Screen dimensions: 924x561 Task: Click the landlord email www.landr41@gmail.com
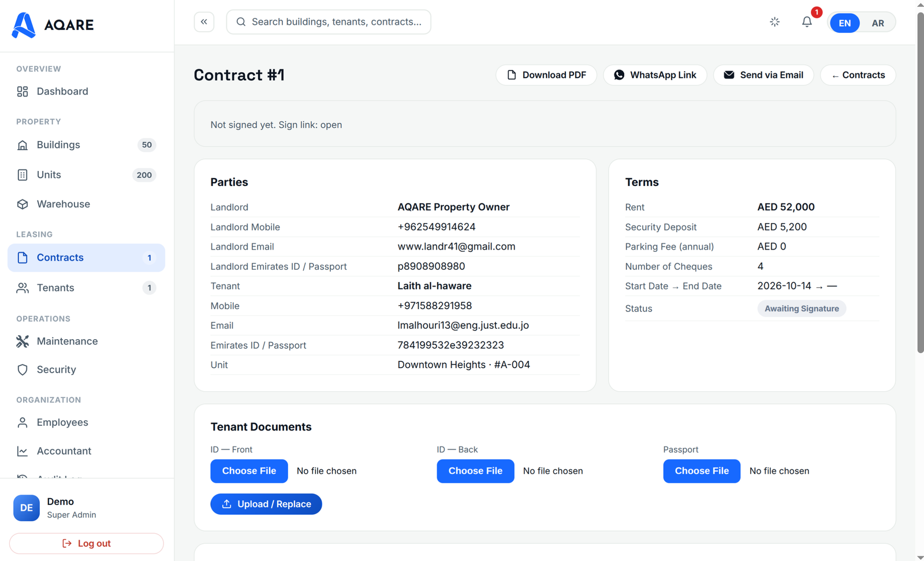pos(456,247)
